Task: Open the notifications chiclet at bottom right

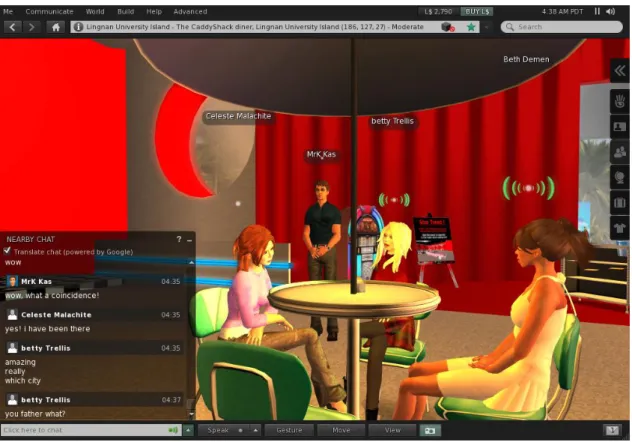Action: (x=612, y=430)
